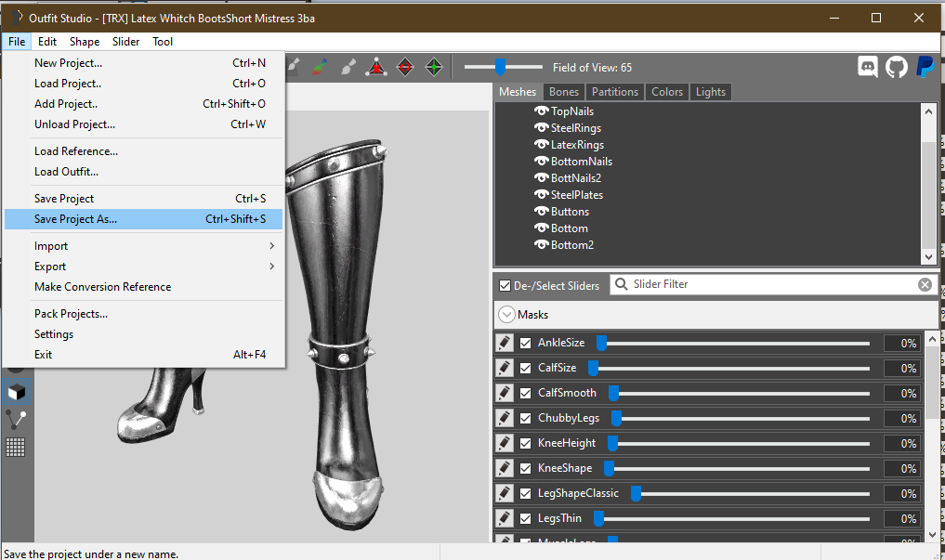Choose New Project from File menu
The width and height of the screenshot is (945, 560).
coord(143,62)
